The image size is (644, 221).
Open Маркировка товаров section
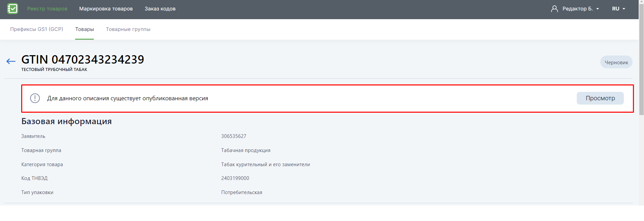(106, 9)
